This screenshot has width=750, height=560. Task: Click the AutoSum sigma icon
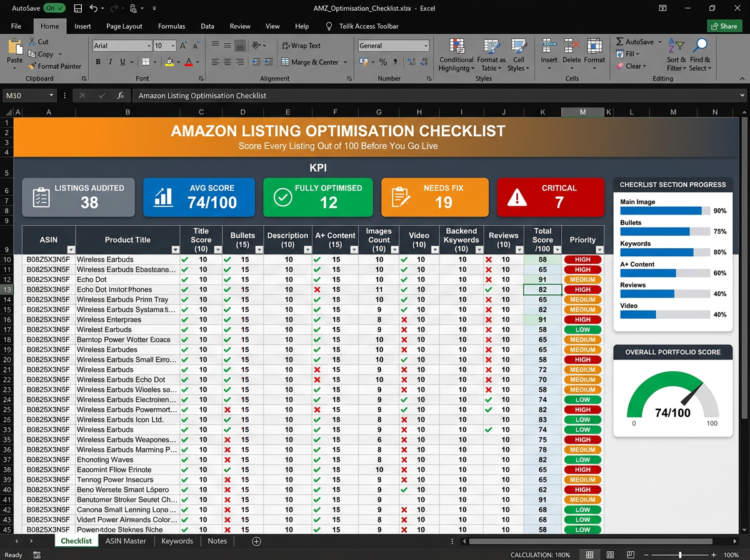point(620,42)
